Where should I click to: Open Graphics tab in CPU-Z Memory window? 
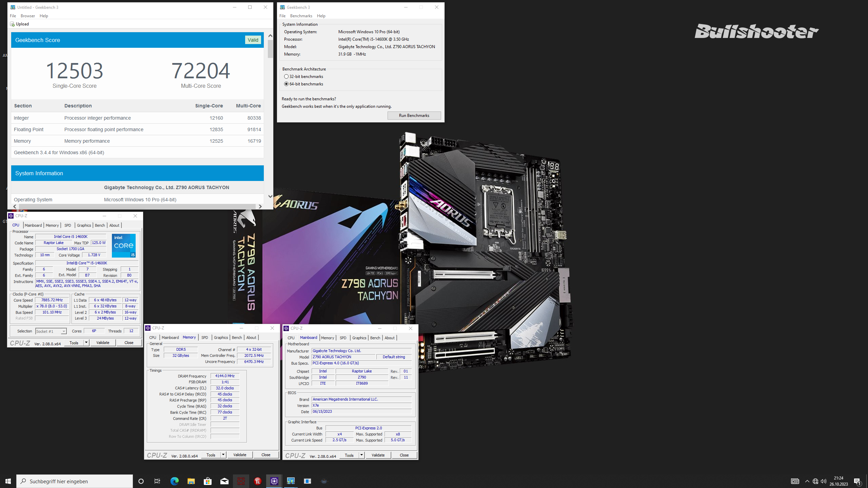click(x=221, y=338)
